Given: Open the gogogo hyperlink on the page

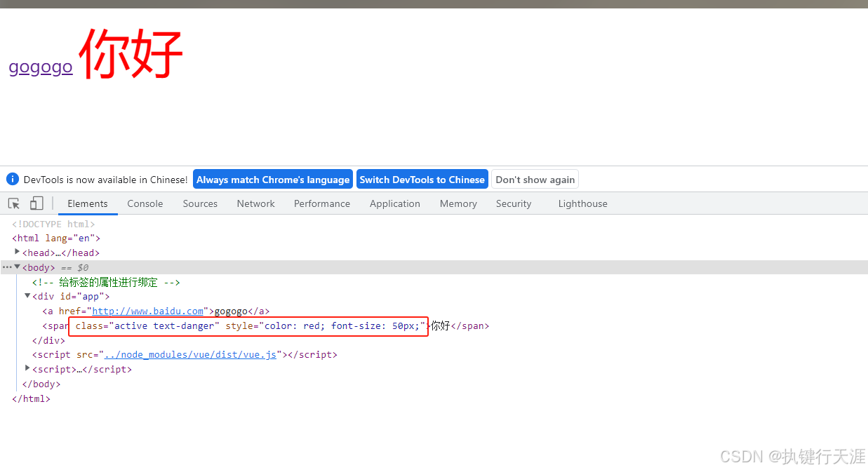Looking at the screenshot, I should coord(40,67).
